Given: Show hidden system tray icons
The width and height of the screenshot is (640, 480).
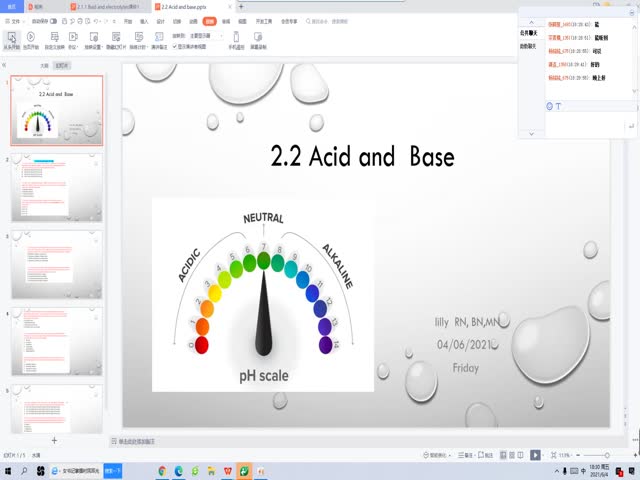Looking at the screenshot, I should (556, 471).
